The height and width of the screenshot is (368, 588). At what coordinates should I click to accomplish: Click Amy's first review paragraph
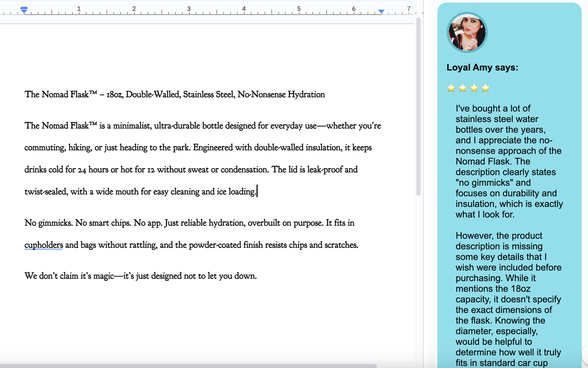click(x=509, y=161)
